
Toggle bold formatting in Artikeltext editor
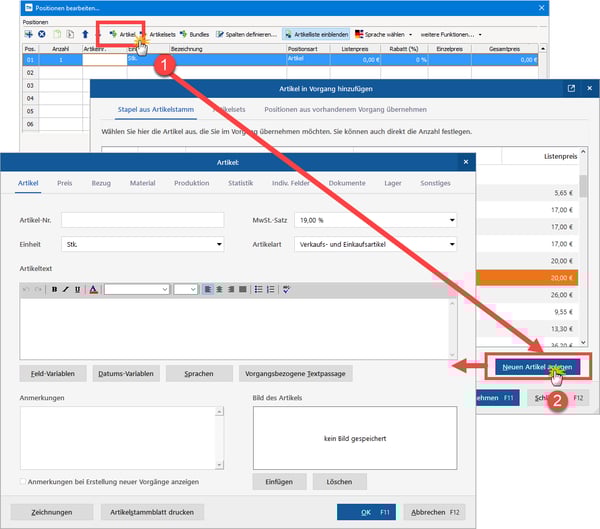point(54,289)
